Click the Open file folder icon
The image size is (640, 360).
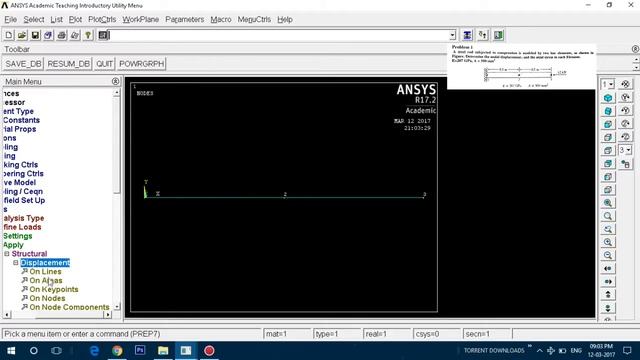coord(22,35)
